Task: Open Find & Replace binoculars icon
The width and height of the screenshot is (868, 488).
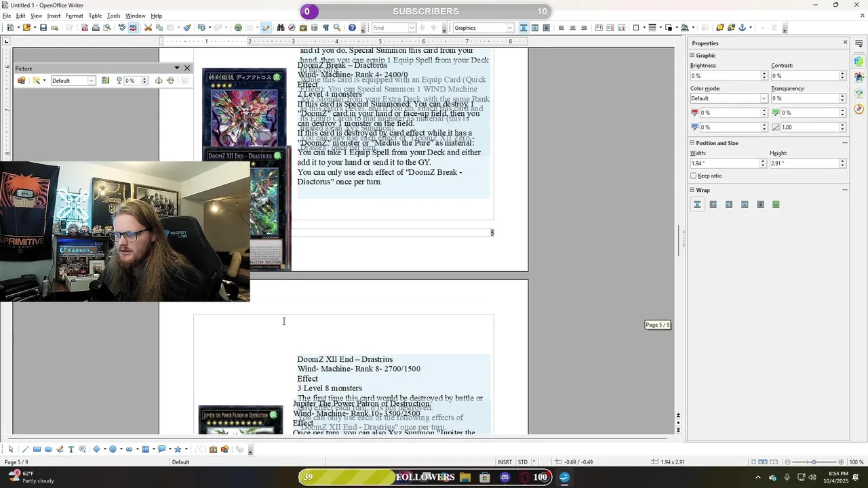Action: tap(280, 28)
